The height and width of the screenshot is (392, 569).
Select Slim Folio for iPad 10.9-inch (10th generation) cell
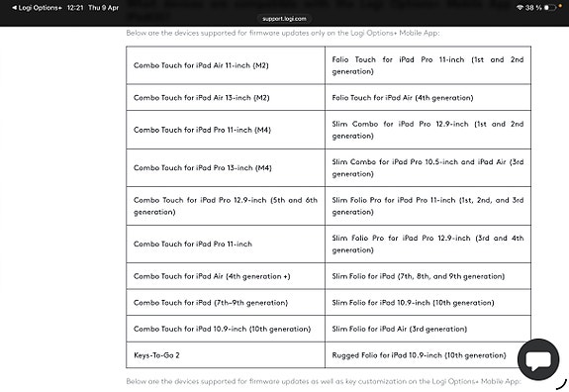(x=428, y=303)
